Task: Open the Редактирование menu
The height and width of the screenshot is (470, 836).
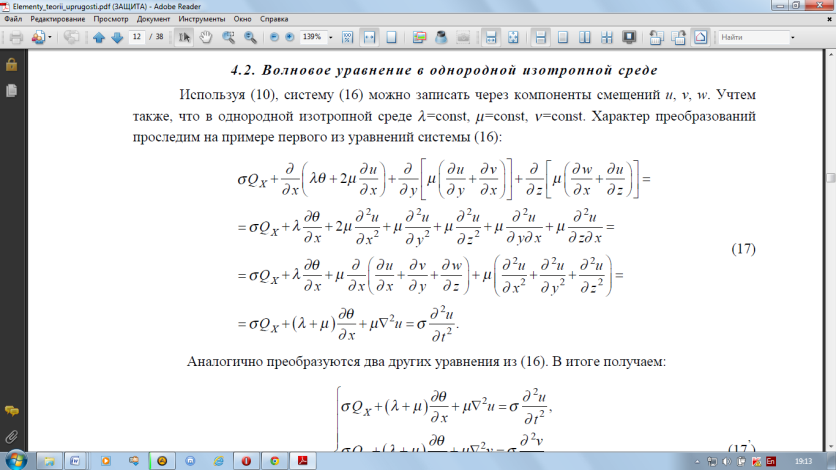Action: coord(58,19)
